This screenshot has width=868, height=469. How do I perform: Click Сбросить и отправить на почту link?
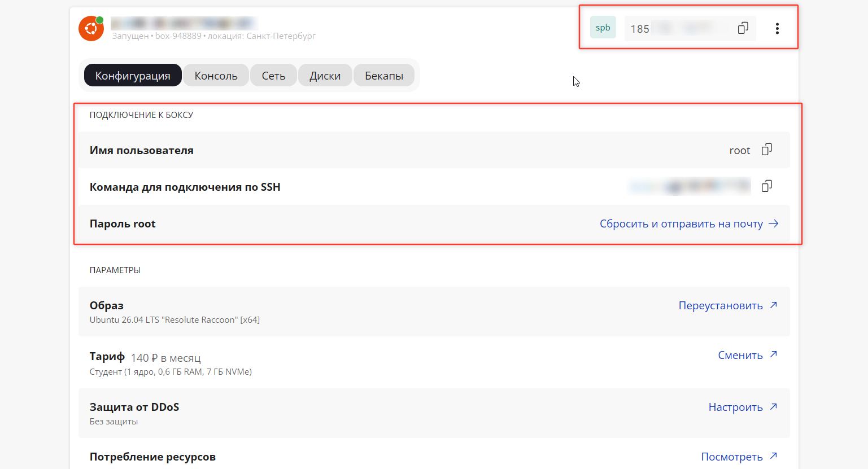click(x=689, y=223)
